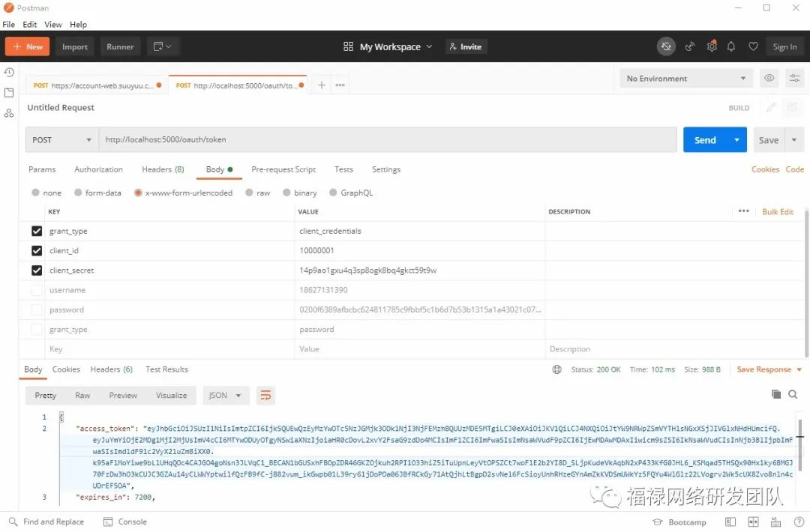Open the Collections sidebar icon

click(9, 93)
